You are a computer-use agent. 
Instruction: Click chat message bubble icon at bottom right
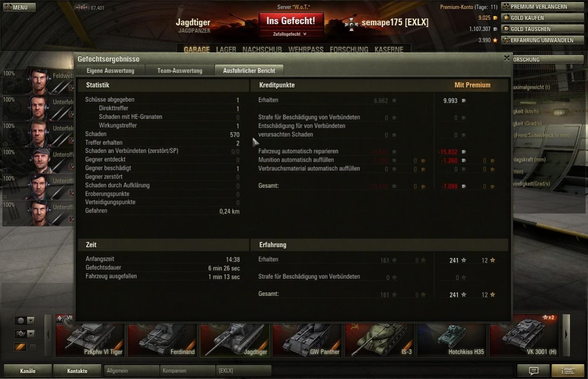[533, 370]
